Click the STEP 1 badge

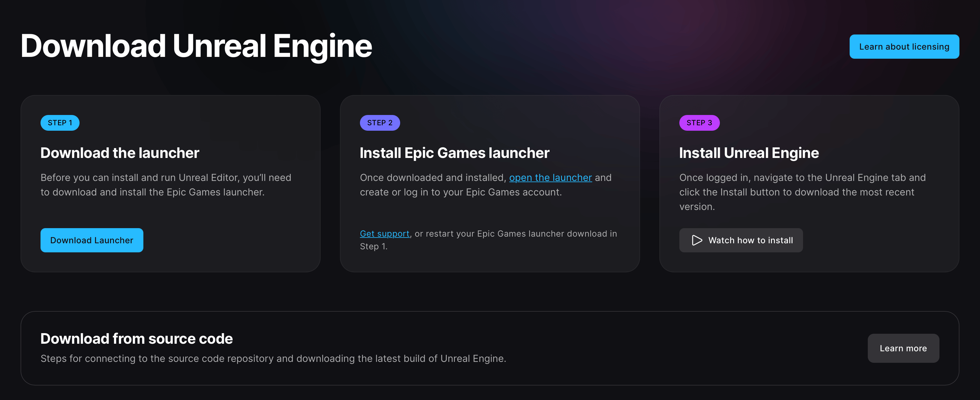coord(60,123)
